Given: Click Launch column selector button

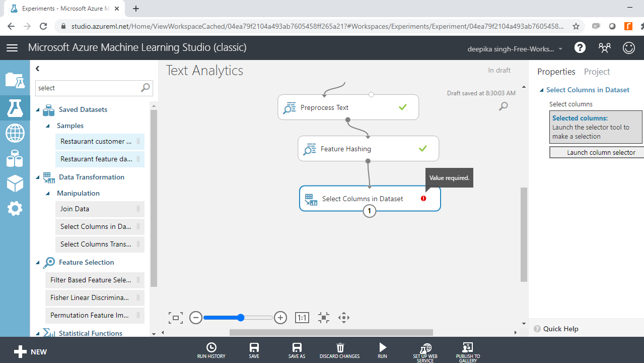Looking at the screenshot, I should [597, 152].
